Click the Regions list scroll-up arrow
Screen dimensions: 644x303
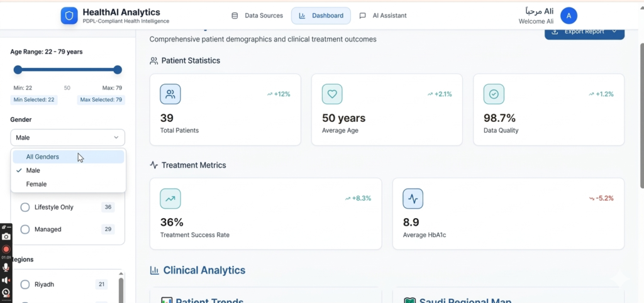pos(121,273)
